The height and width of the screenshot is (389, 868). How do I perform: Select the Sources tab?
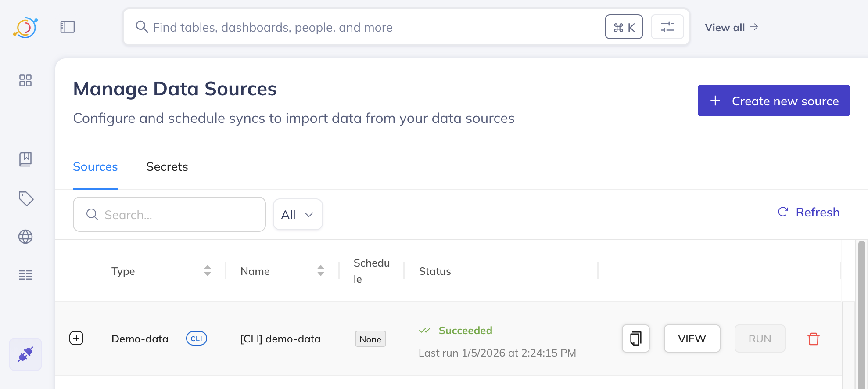click(x=95, y=167)
